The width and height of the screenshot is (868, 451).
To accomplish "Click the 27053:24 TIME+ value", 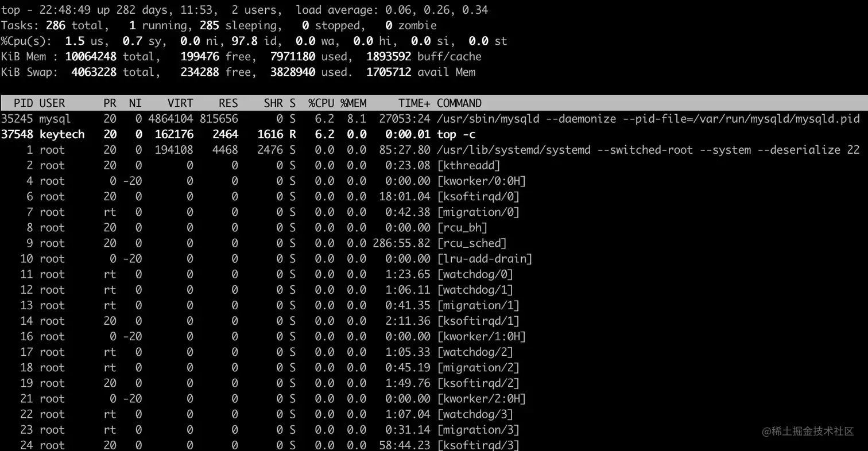I will [405, 119].
